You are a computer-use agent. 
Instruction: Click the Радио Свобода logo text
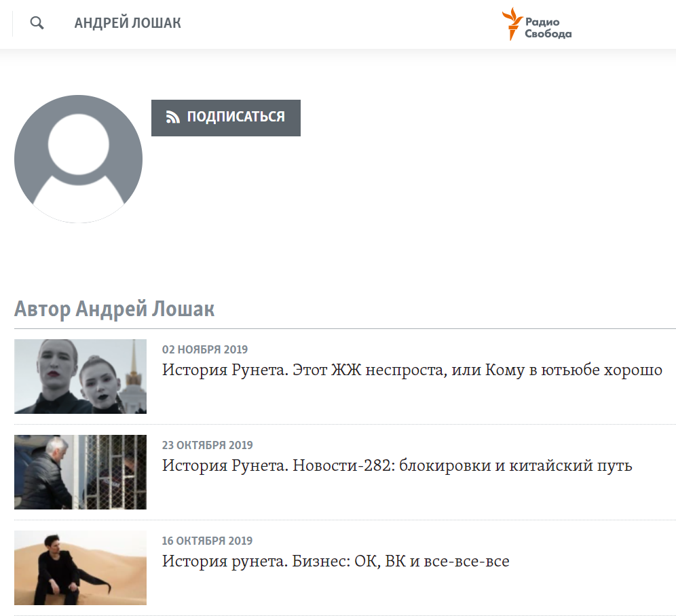tap(548, 28)
